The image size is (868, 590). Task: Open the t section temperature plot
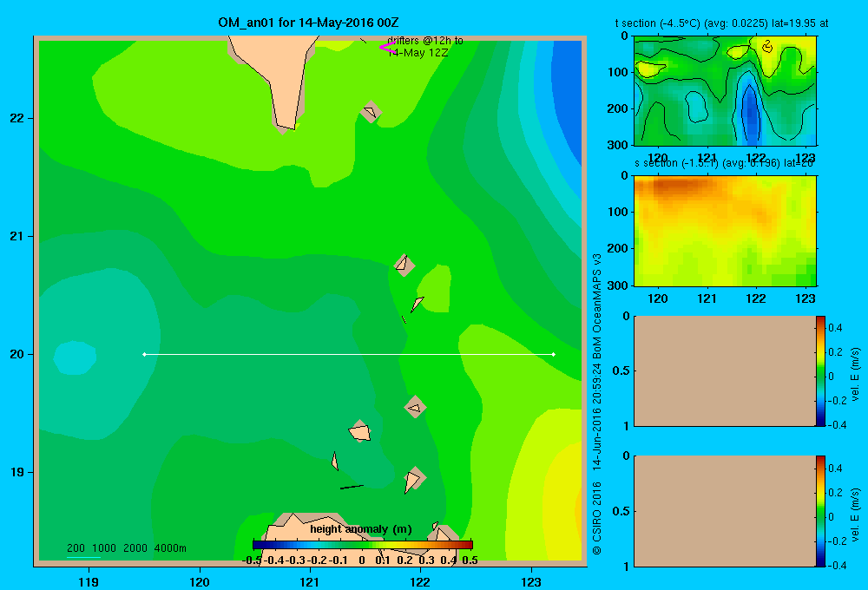pyautogui.click(x=725, y=91)
